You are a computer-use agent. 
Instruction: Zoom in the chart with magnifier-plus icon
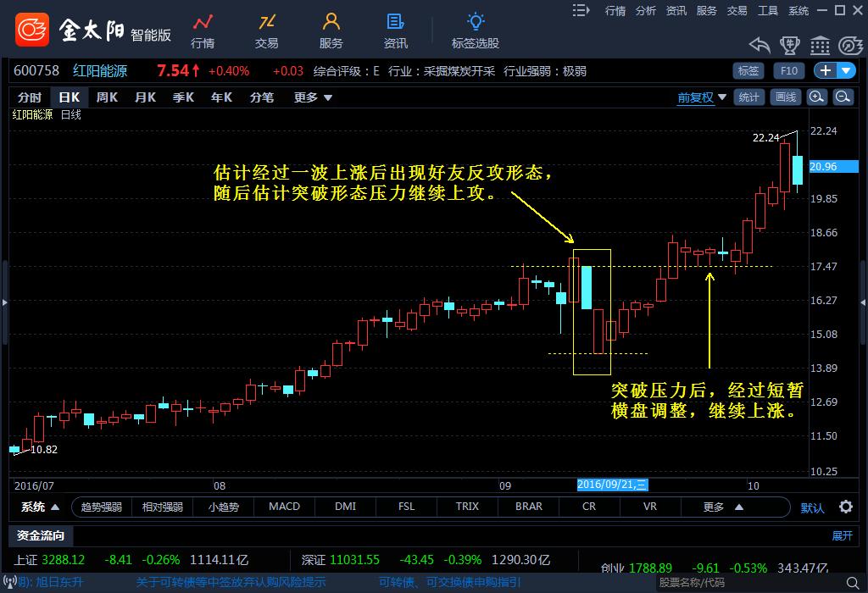pos(816,97)
